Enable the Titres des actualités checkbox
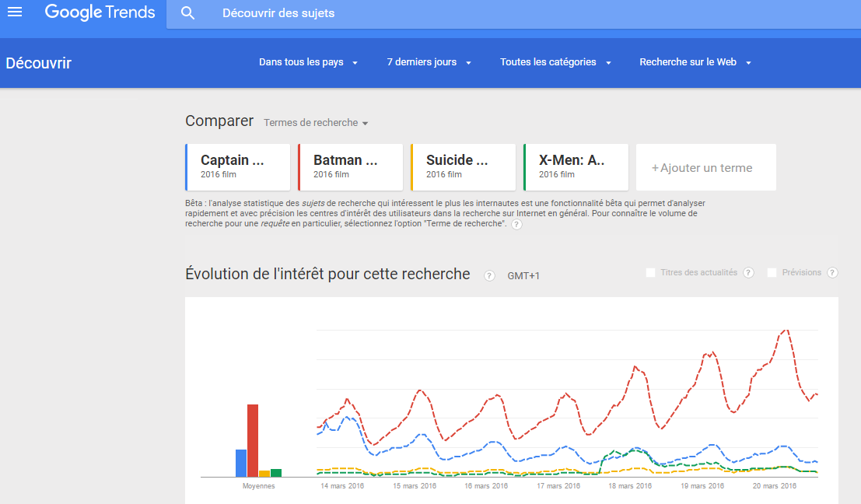This screenshot has height=504, width=861. tap(651, 273)
